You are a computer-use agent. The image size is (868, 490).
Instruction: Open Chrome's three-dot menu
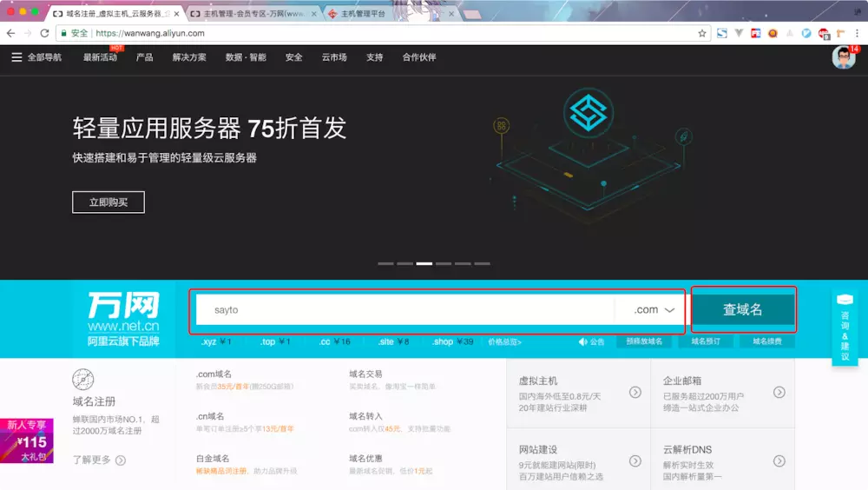pos(857,33)
